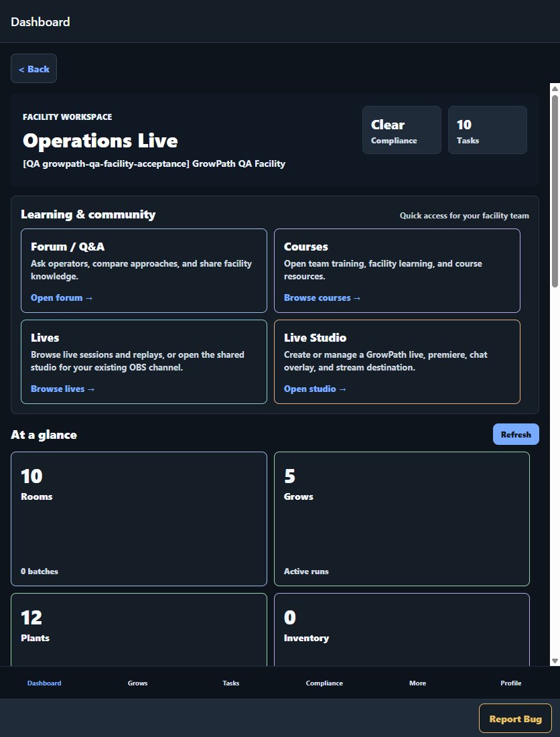
Task: Switch to the Tasks bottom tab
Action: (230, 683)
